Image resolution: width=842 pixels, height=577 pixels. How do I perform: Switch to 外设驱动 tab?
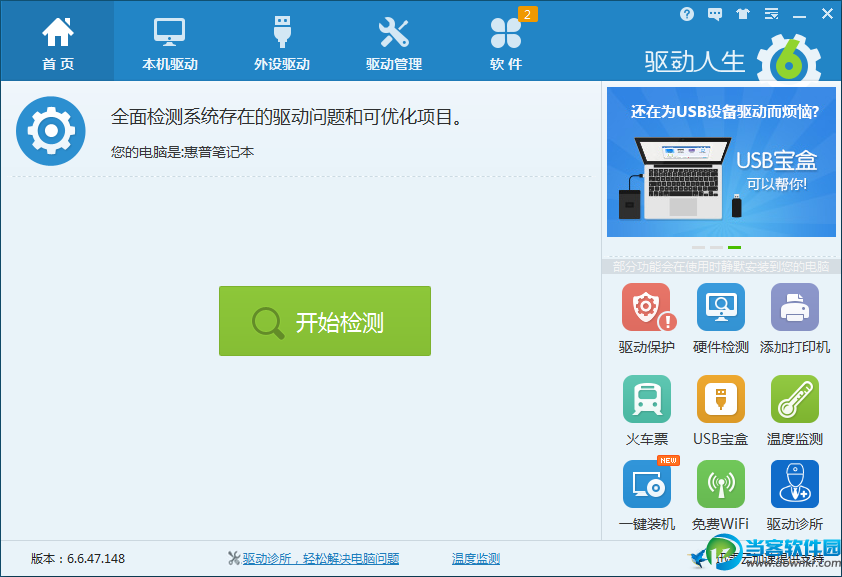282,41
